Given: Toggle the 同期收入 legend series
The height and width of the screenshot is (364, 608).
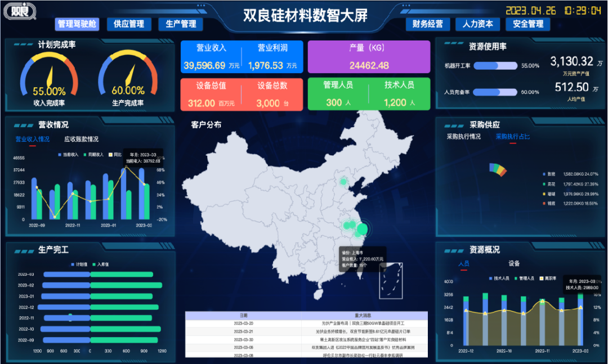Looking at the screenshot, I should [x=93, y=155].
